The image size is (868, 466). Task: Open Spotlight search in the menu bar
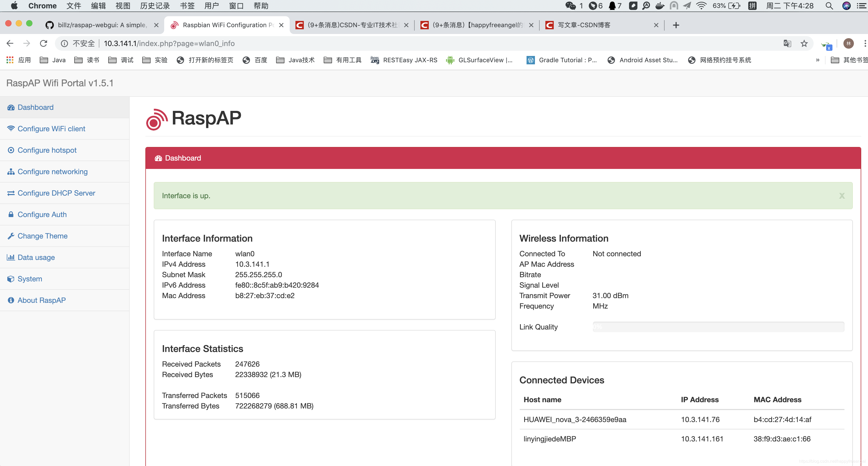829,6
